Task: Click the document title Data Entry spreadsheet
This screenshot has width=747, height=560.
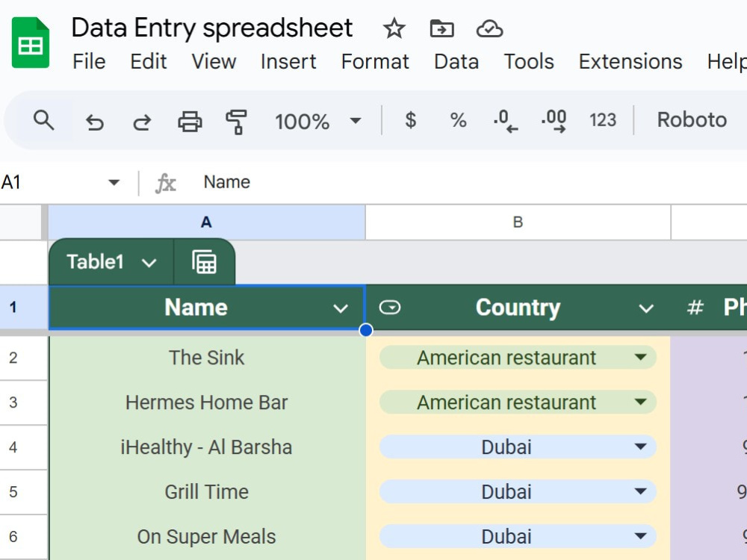Action: point(212,28)
